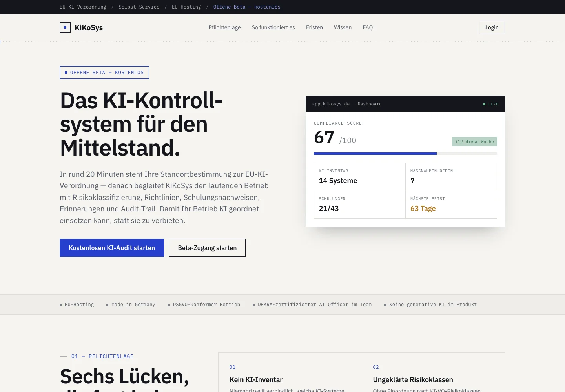Click app.kikosys.de – Dashboard title text
565x392 pixels.
tap(347, 104)
